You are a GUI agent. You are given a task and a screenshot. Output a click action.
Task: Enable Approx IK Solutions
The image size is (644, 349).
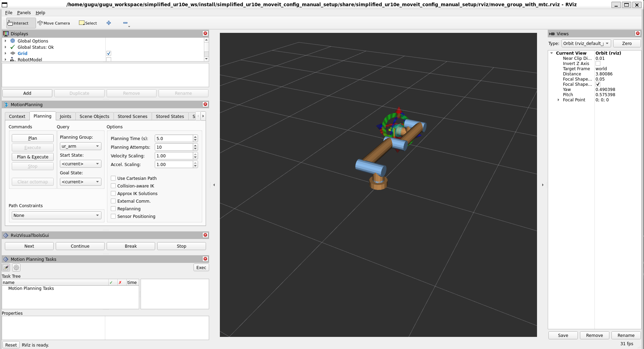113,193
